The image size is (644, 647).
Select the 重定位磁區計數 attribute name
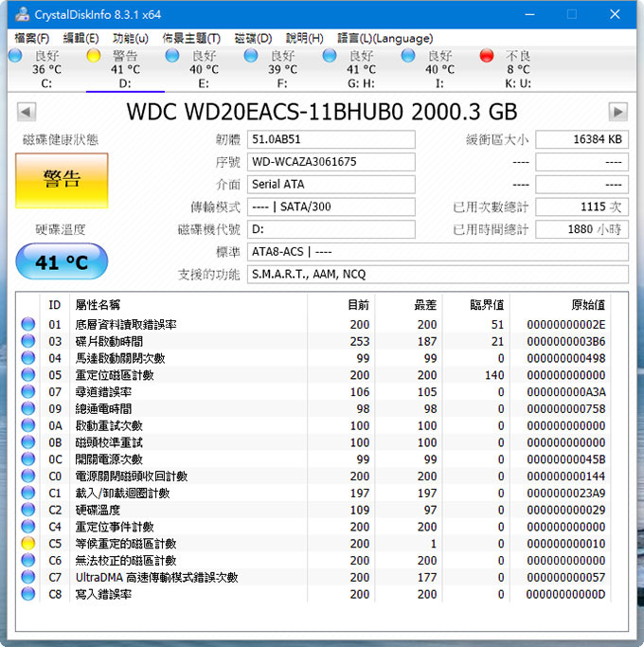[115, 375]
